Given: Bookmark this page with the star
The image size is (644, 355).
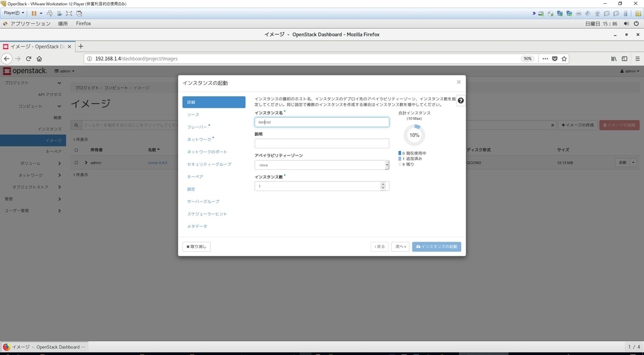Looking at the screenshot, I should [x=564, y=59].
